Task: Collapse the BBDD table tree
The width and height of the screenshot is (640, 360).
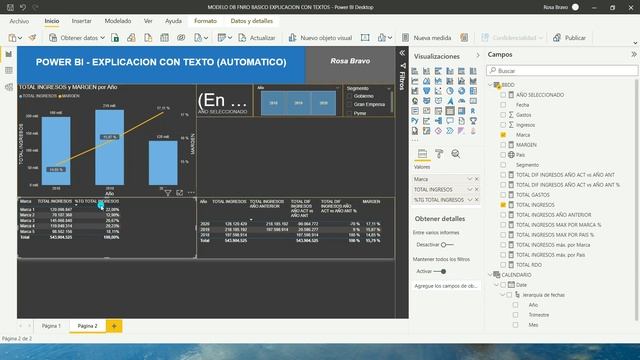Action: (491, 85)
